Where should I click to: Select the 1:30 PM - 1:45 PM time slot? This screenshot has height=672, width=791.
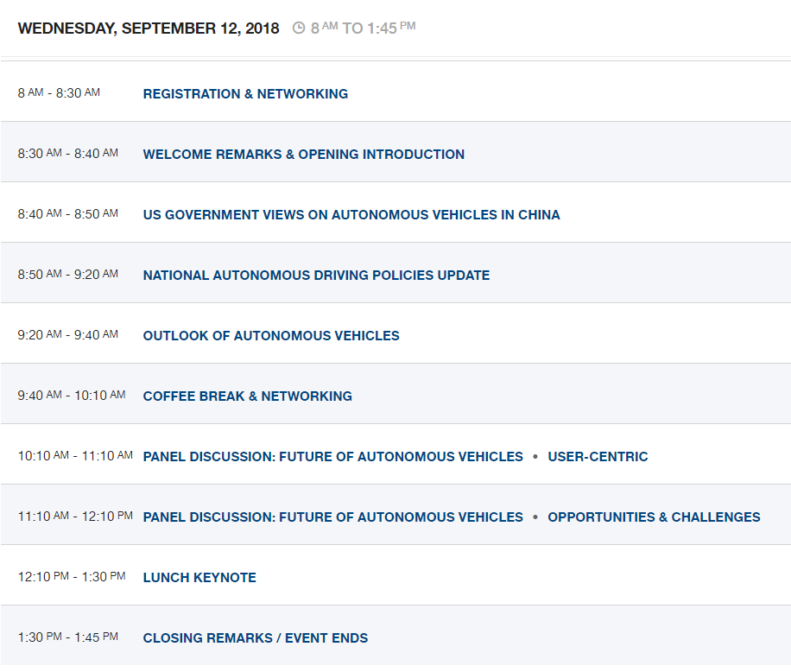[68, 637]
